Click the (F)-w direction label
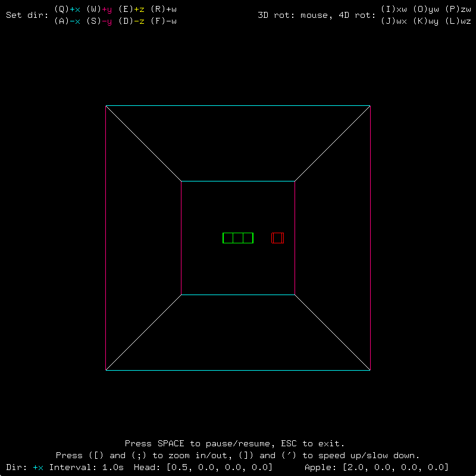 point(164,21)
